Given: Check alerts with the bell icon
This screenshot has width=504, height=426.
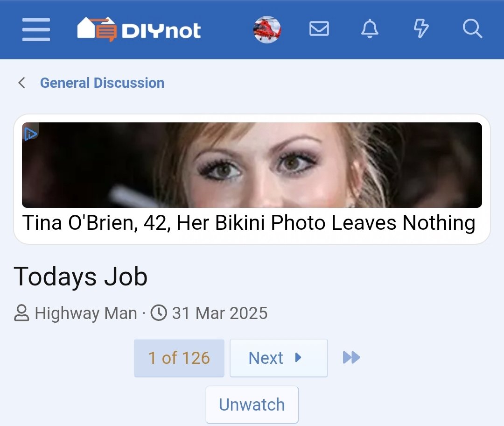Looking at the screenshot, I should click(370, 29).
